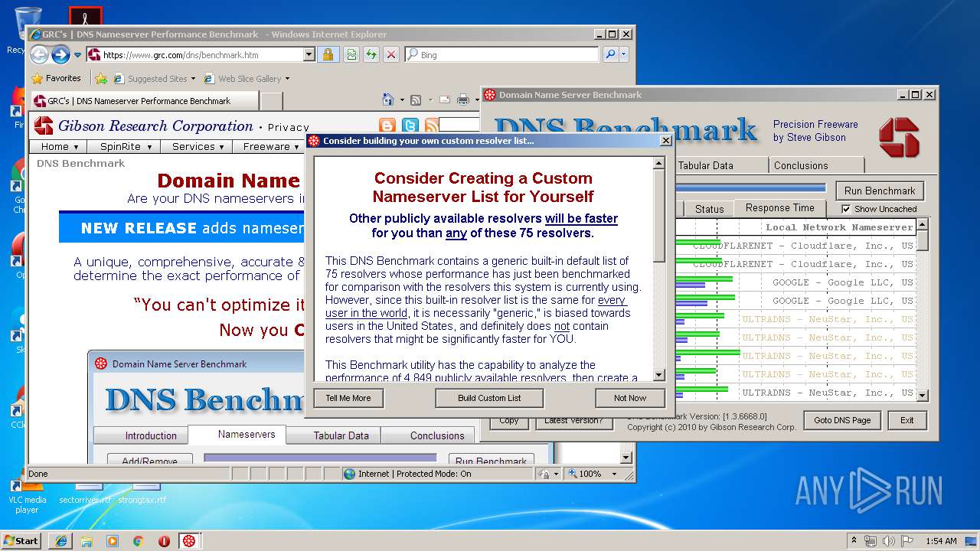
Task: Open the recent pages dropdown arrow
Action: [x=77, y=55]
